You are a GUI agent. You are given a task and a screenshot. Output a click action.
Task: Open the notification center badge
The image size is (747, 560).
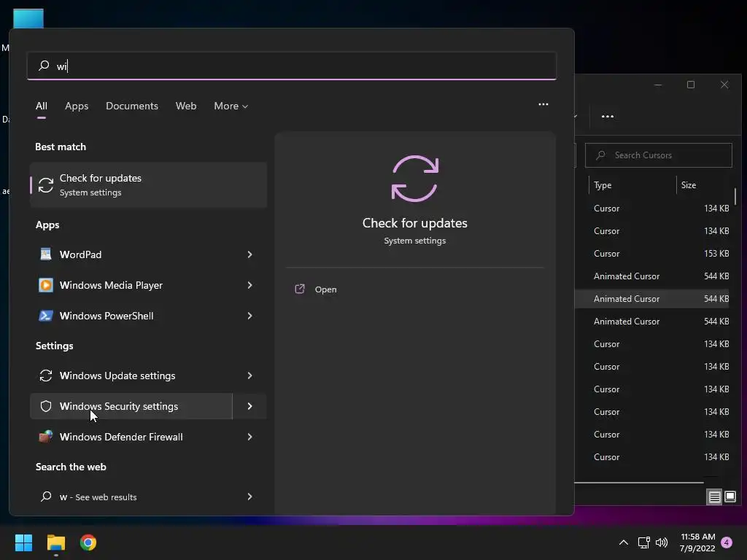(727, 542)
